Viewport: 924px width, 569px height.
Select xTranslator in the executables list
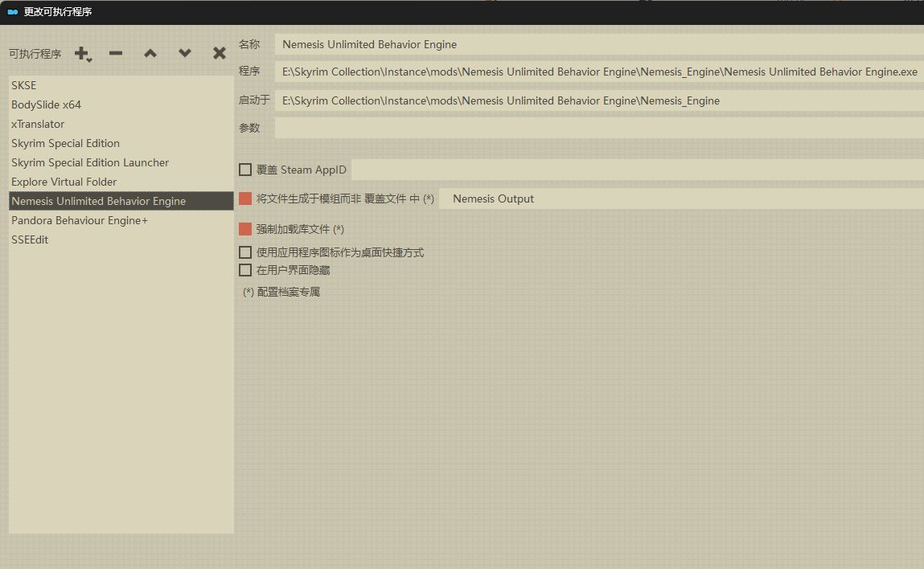tap(121, 125)
